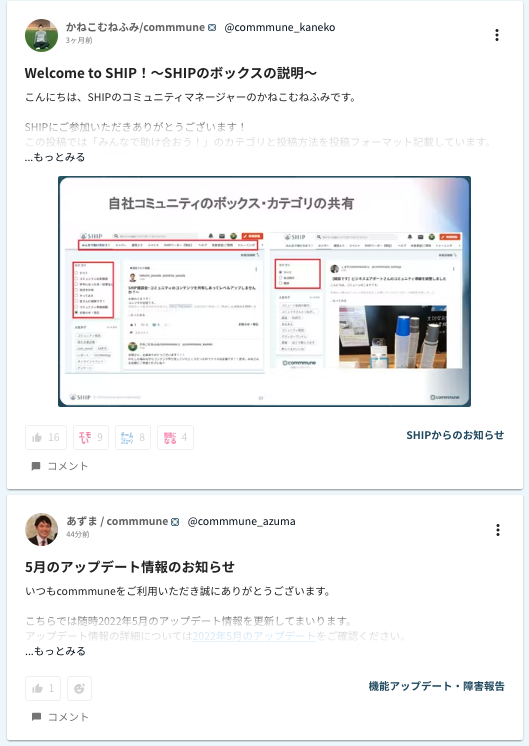The height and width of the screenshot is (746, 529).
Task: Open the 機能アップデート・障害報告 category link
Action: tap(436, 686)
